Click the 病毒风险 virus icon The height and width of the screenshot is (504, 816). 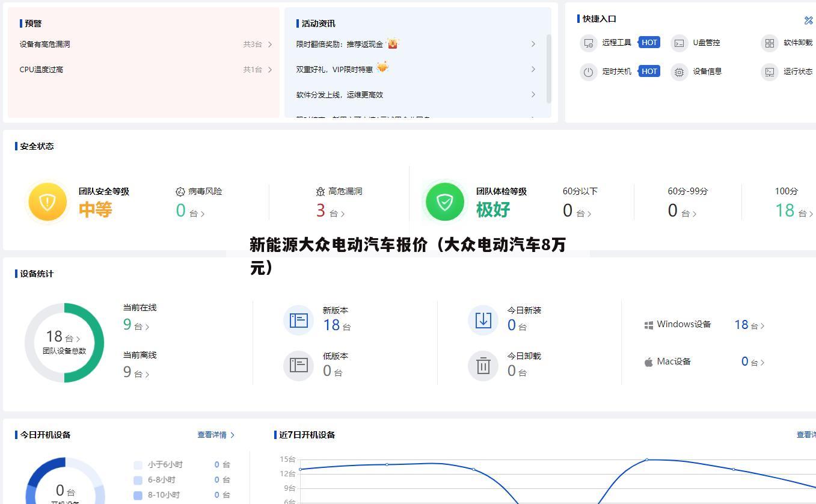180,191
